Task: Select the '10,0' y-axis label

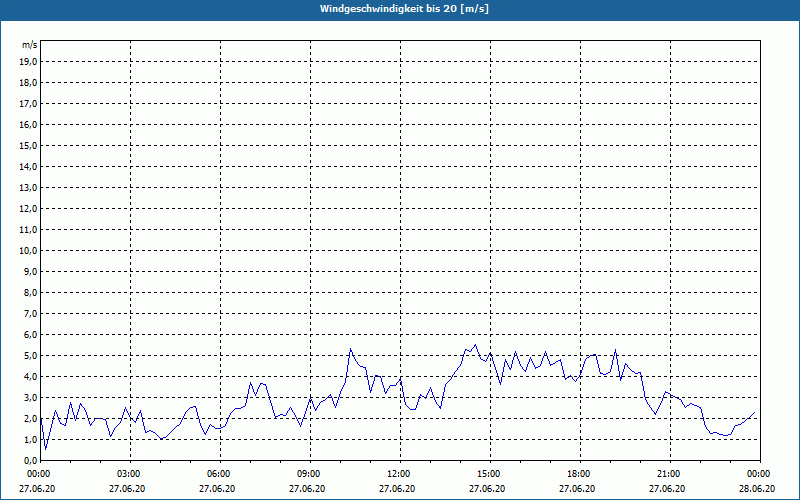Action: click(28, 251)
